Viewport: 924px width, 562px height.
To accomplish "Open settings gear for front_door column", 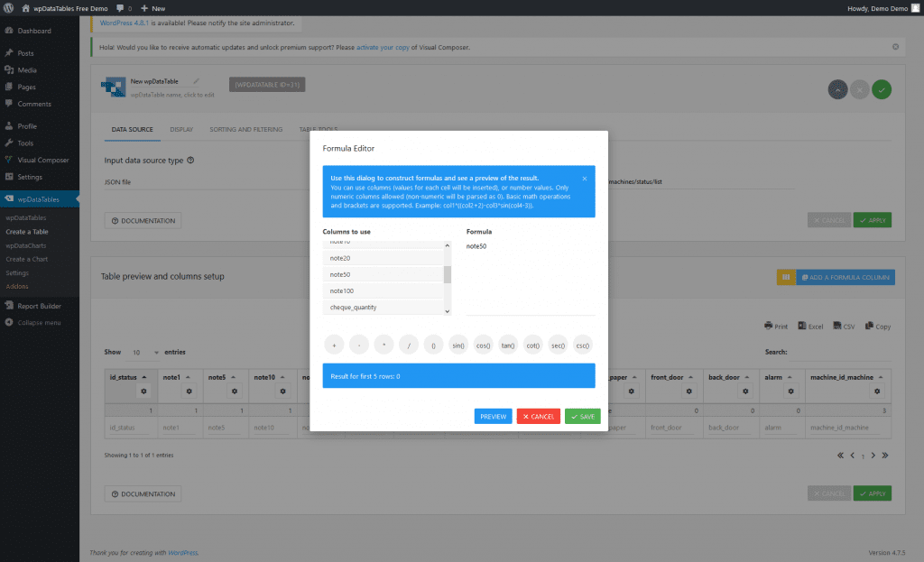I will point(688,392).
